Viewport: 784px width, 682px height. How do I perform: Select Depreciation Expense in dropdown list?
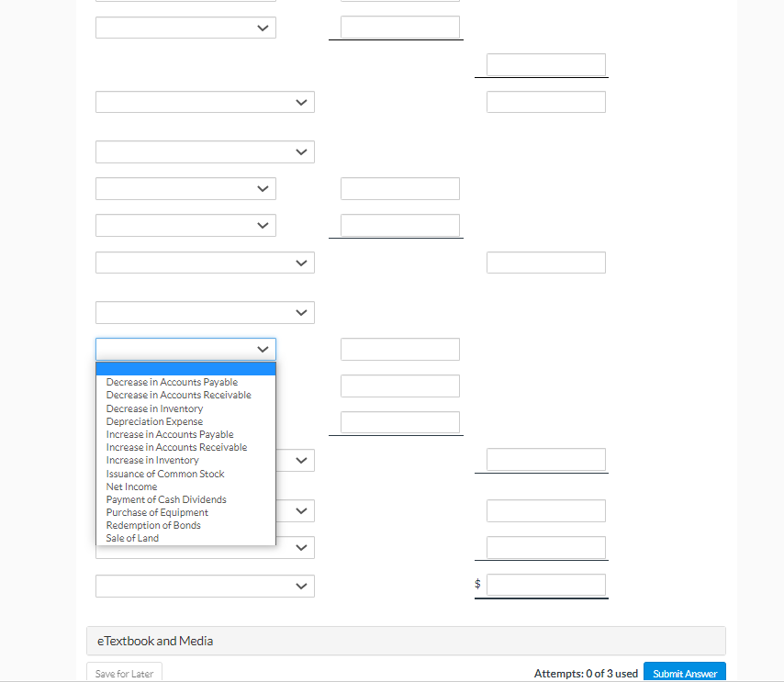click(x=154, y=421)
